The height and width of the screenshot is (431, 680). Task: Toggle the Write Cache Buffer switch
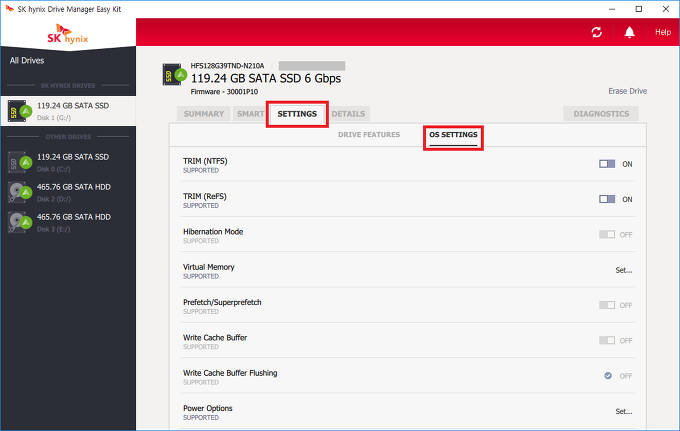coord(607,340)
